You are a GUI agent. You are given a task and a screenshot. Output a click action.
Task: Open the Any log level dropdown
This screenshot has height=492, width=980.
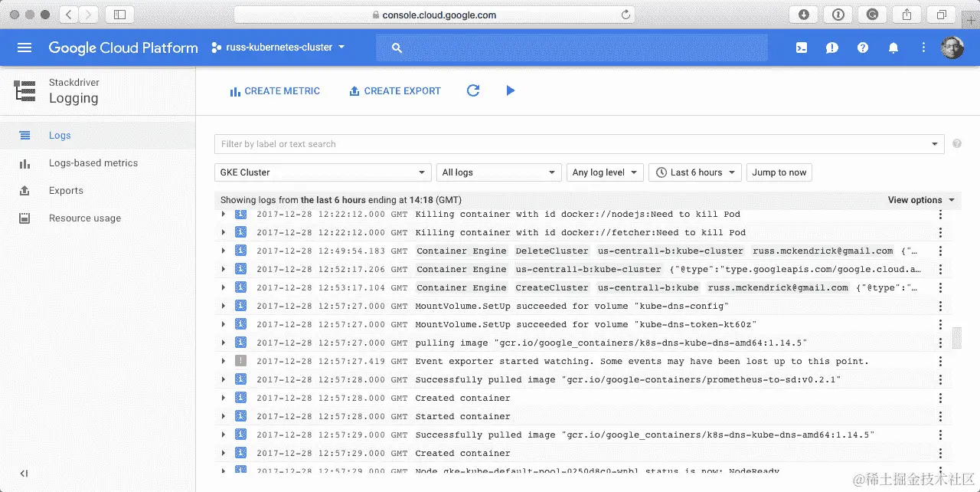click(x=605, y=172)
